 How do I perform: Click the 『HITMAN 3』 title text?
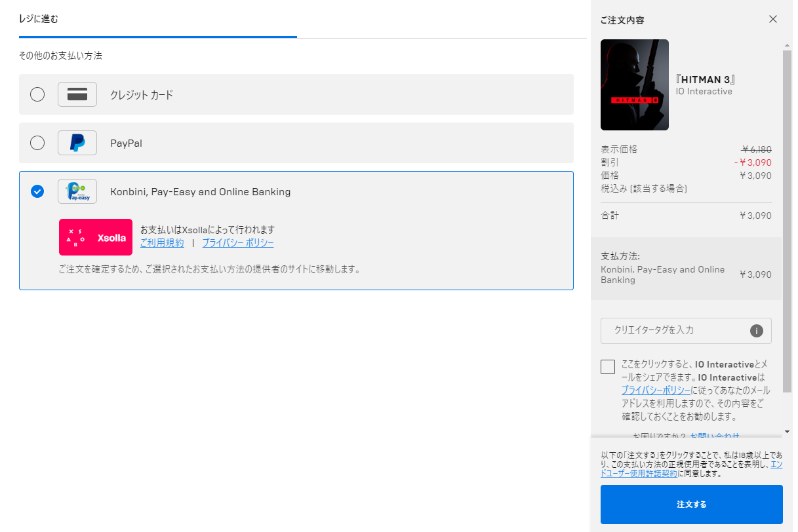coord(706,79)
